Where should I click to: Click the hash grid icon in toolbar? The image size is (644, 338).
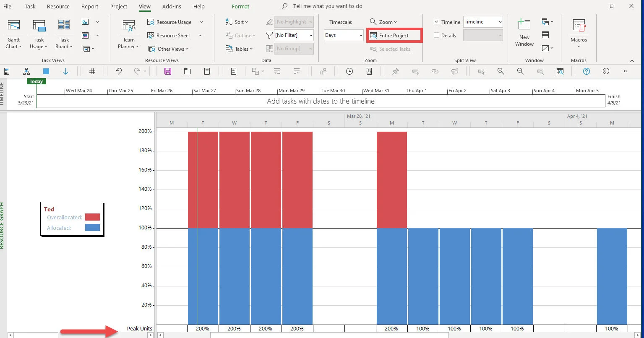[x=92, y=71]
